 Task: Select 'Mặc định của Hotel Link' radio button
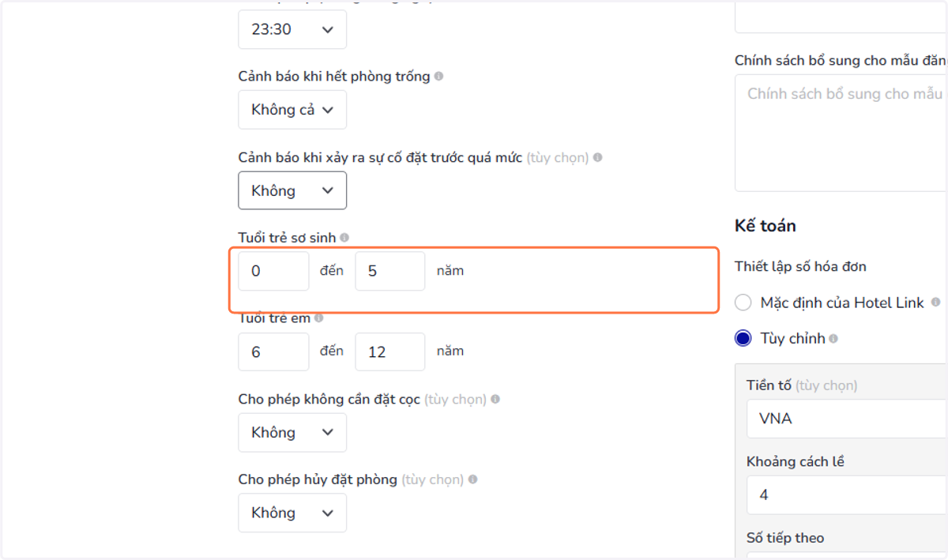(743, 303)
